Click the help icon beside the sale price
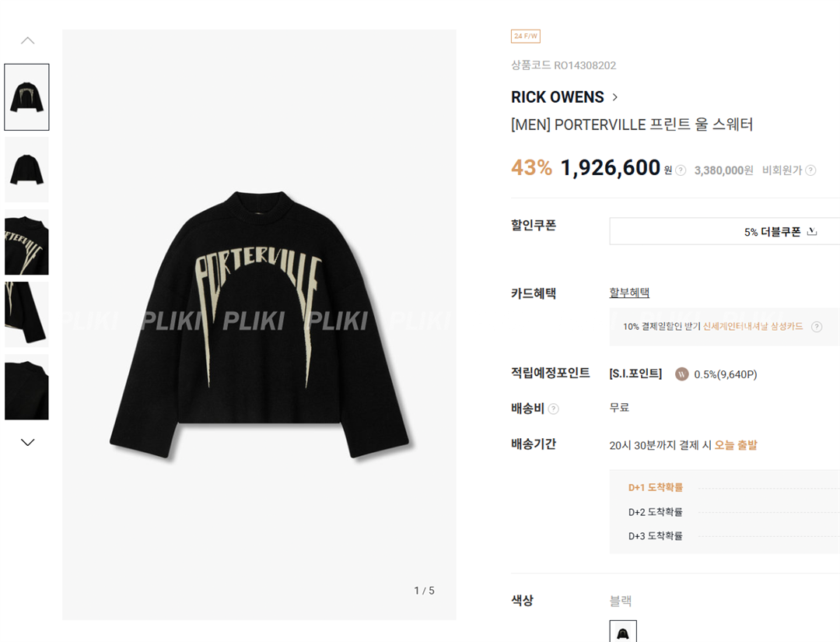The width and height of the screenshot is (840, 642). coord(681,170)
